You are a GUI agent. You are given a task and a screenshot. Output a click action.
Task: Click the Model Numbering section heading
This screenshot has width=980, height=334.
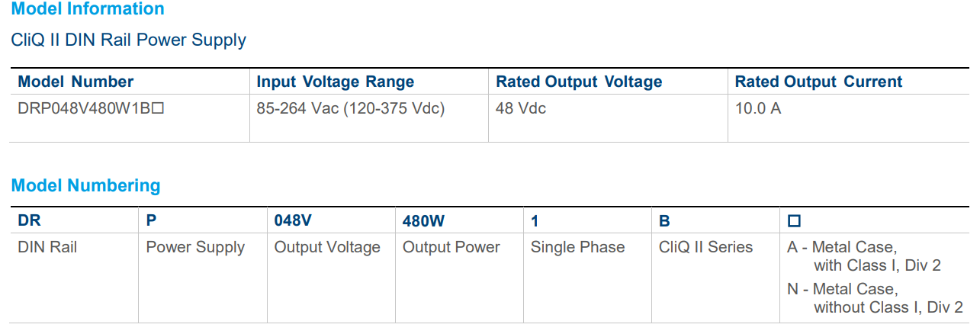(85, 186)
